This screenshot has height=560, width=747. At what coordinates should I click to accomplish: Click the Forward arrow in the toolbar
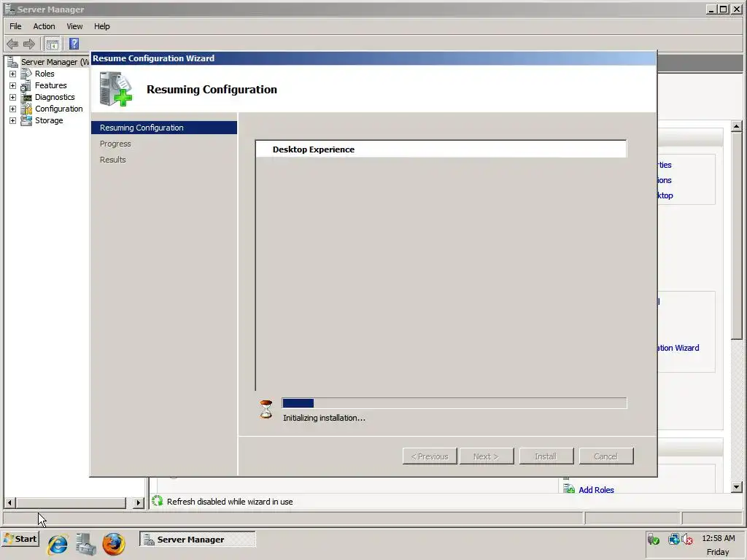[29, 44]
